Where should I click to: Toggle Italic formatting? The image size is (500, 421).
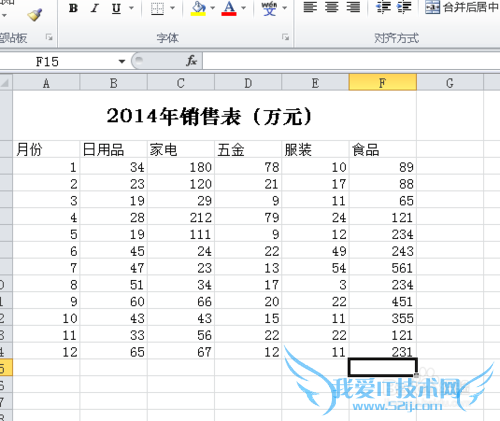(x=95, y=8)
